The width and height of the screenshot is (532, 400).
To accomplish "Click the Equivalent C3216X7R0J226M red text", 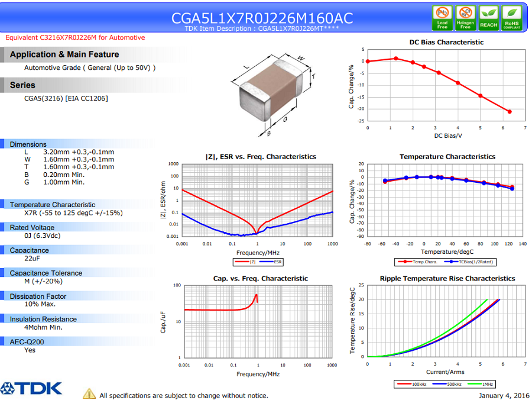I will coord(75,37).
